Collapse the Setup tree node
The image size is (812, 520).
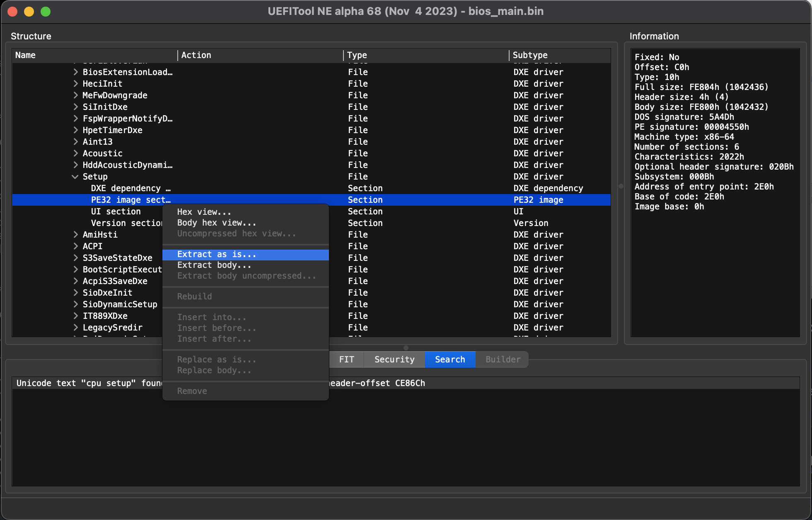pos(75,177)
